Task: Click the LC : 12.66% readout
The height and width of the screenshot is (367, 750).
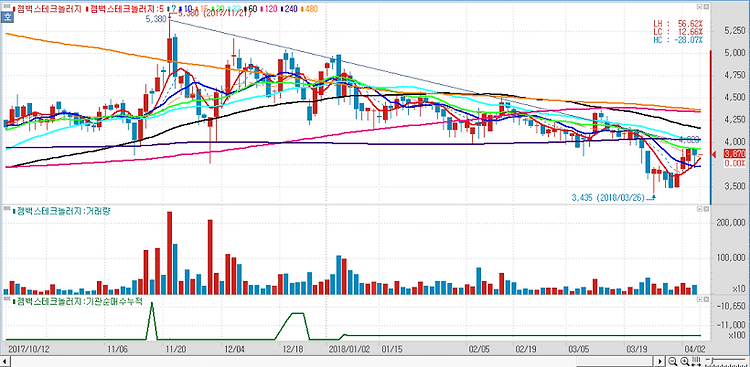Action: [678, 32]
